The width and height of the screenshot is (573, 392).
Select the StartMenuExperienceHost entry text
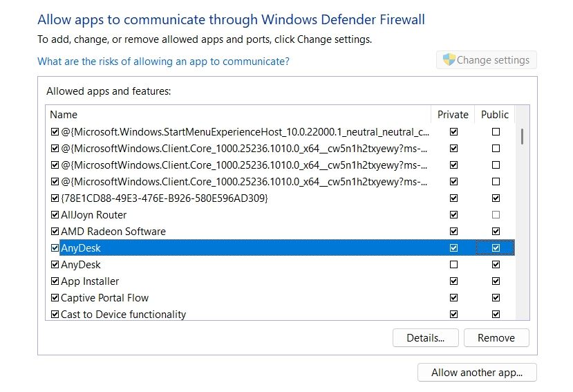pyautogui.click(x=245, y=132)
